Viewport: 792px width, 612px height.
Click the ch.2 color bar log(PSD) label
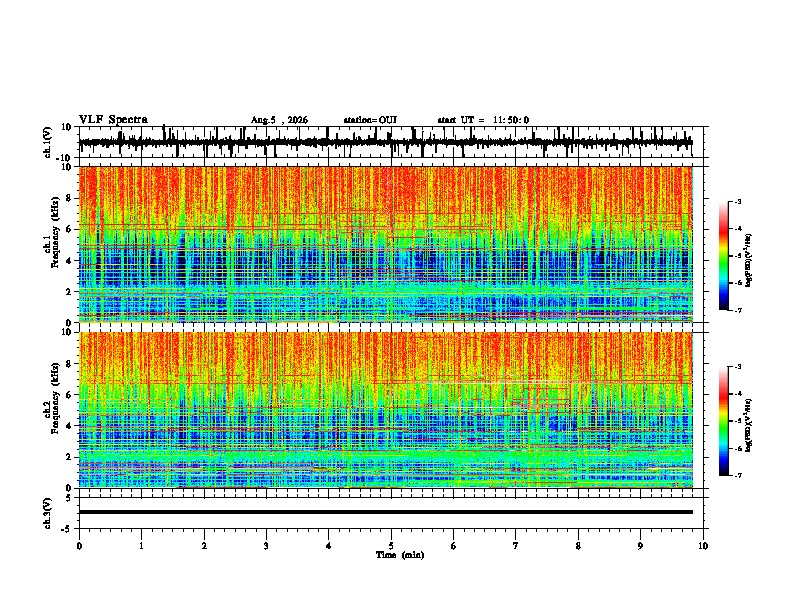tap(748, 424)
